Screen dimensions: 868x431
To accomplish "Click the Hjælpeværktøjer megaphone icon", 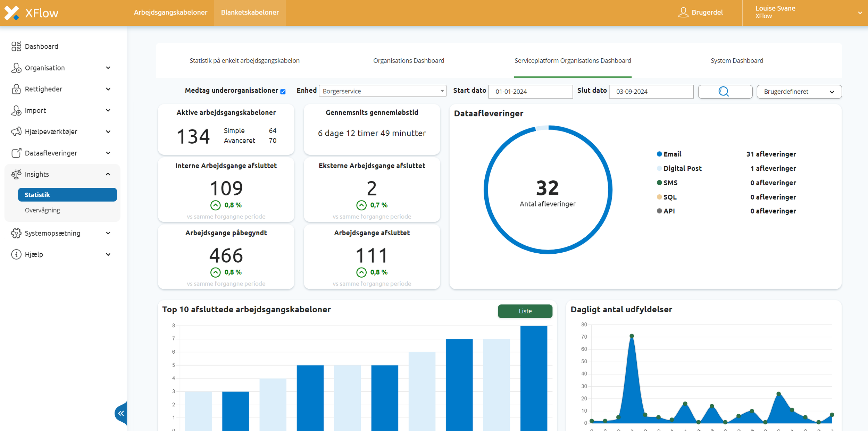I will (x=16, y=132).
